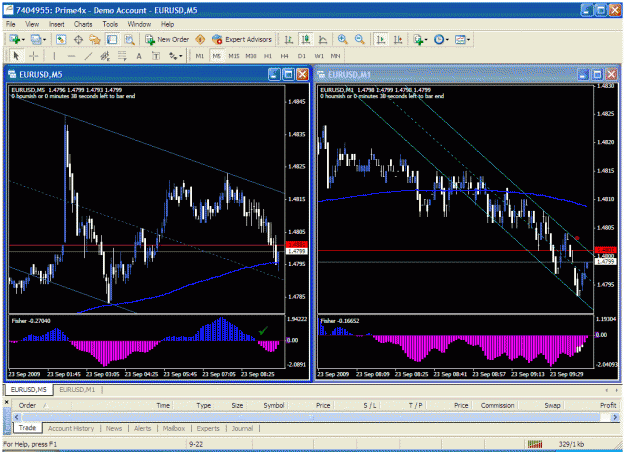Viewport: 625px width, 452px height.
Task: Expand the Periods clock dropdown
Action: 447,40
